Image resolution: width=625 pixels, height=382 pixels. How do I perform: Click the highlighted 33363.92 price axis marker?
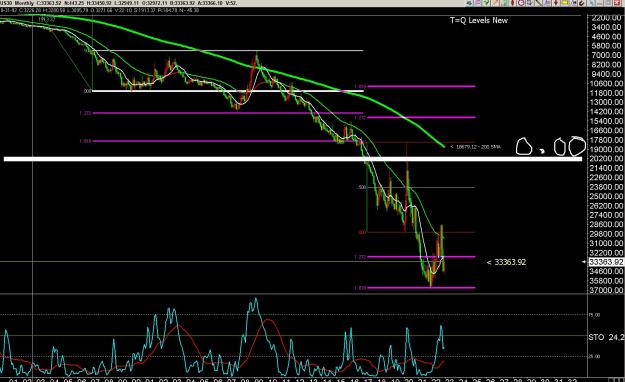(606, 262)
